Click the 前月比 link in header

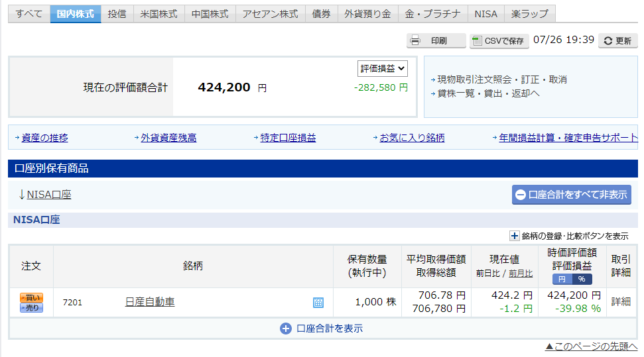521,274
